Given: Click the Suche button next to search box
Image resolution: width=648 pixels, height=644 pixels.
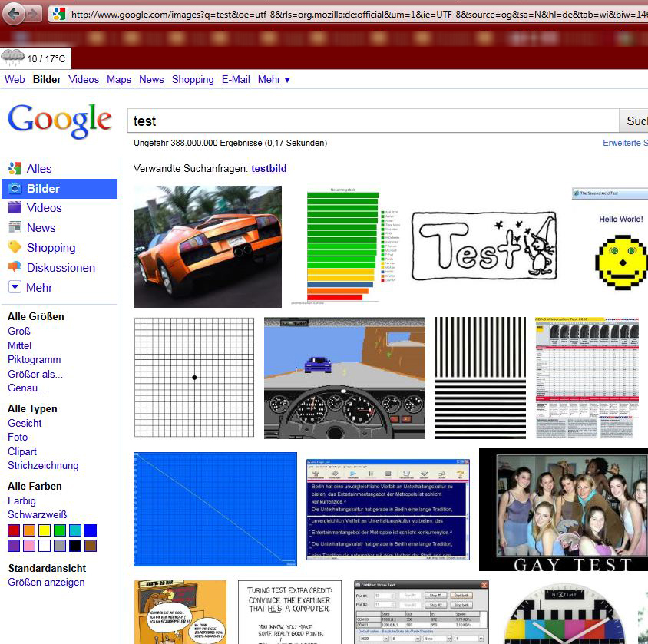Looking at the screenshot, I should coord(634,121).
